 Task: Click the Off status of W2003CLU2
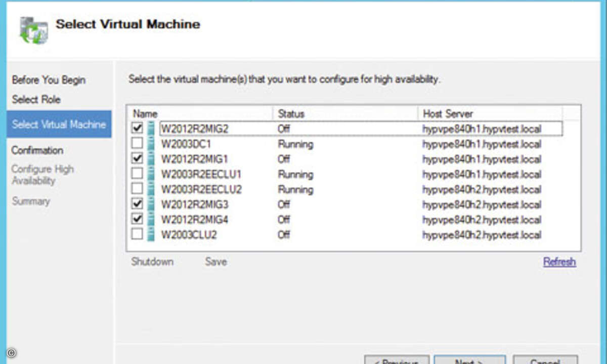coord(284,235)
